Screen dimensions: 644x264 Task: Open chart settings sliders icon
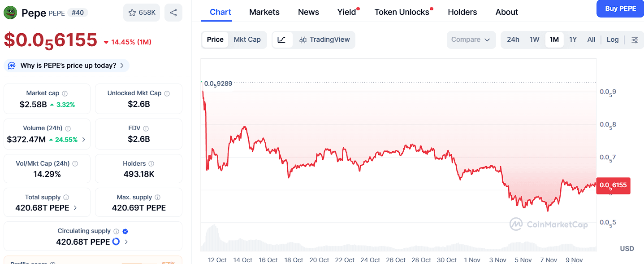pos(635,40)
